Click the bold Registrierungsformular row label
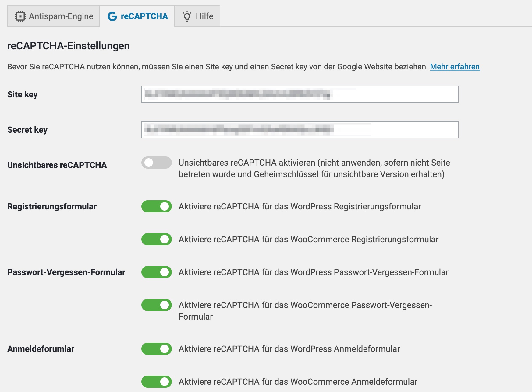 point(52,206)
